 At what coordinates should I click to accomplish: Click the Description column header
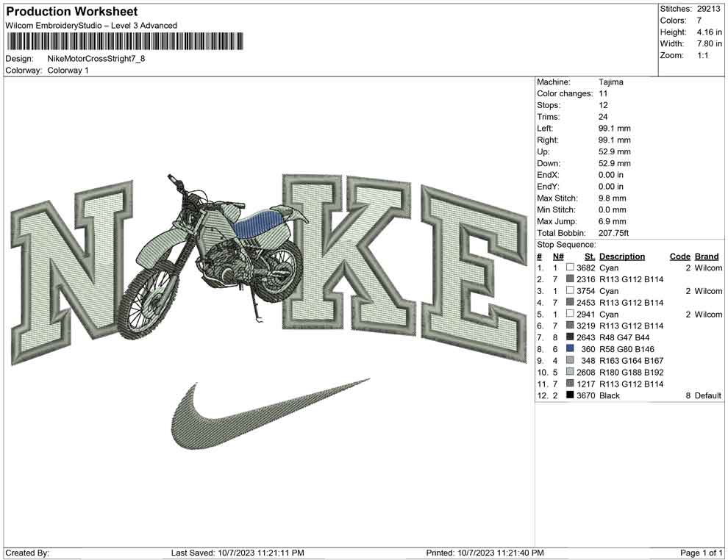tap(622, 256)
